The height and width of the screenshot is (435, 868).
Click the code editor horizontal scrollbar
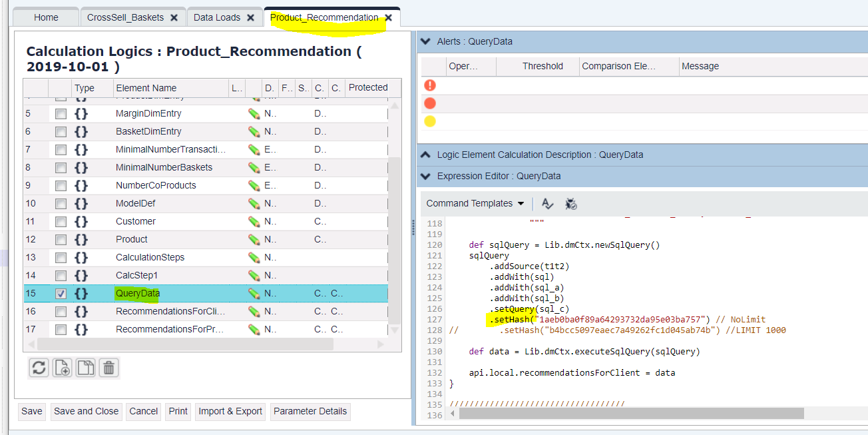(x=631, y=414)
